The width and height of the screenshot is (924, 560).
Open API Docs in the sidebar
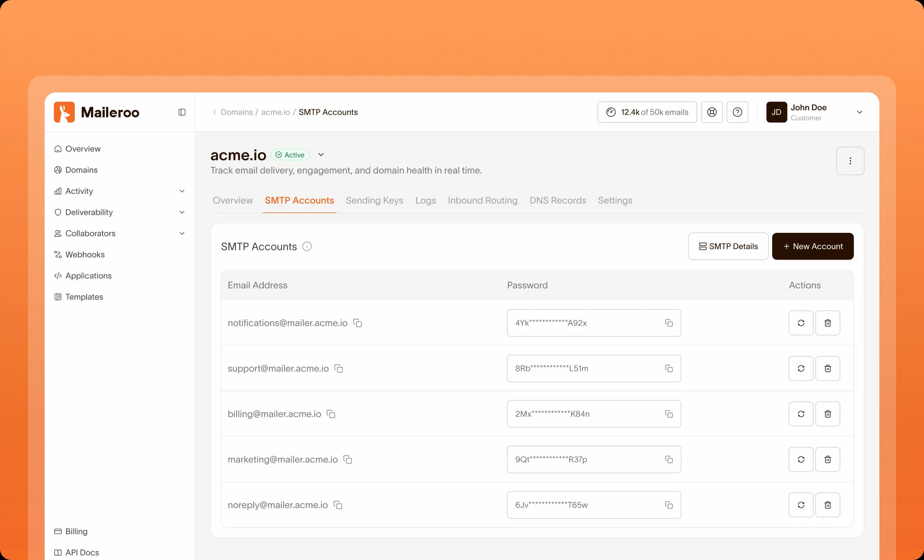click(77, 553)
